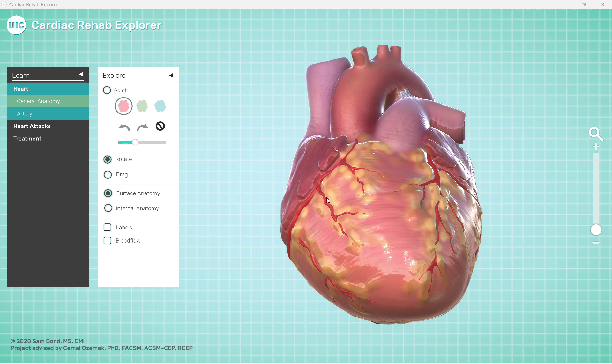Collapse the Explore panel arrow

click(x=171, y=75)
